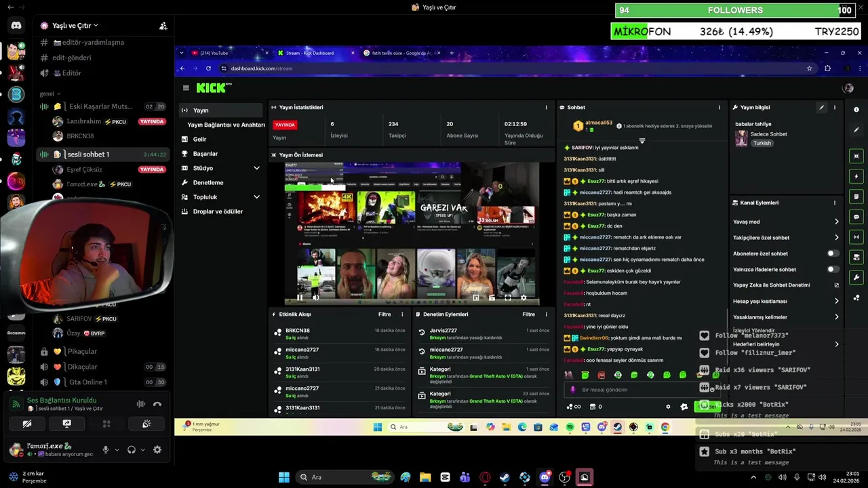
Task: Enter fullscreen on stream preview
Action: pos(508,297)
